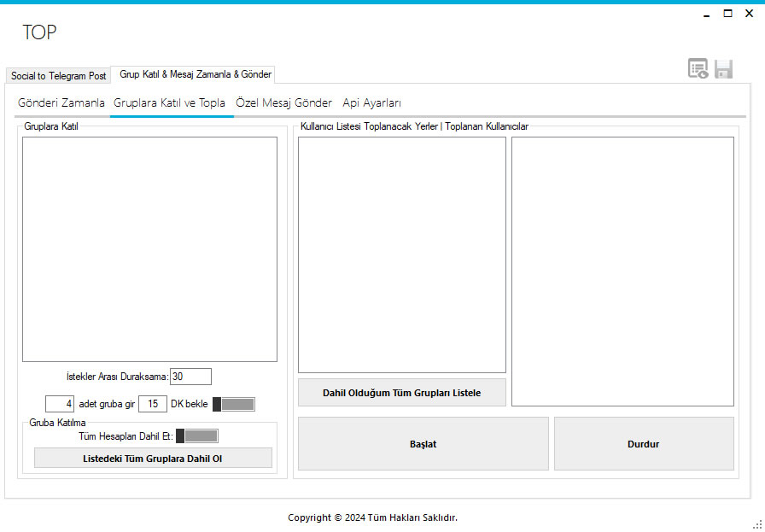Click Listedeki Tüm Gruplara Dahil Ol button
The height and width of the screenshot is (532, 765).
pos(153,459)
